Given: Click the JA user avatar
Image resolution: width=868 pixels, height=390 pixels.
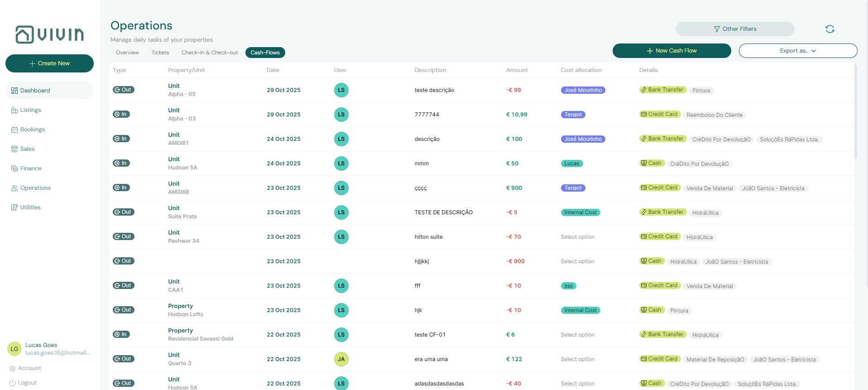Looking at the screenshot, I should point(341,359).
